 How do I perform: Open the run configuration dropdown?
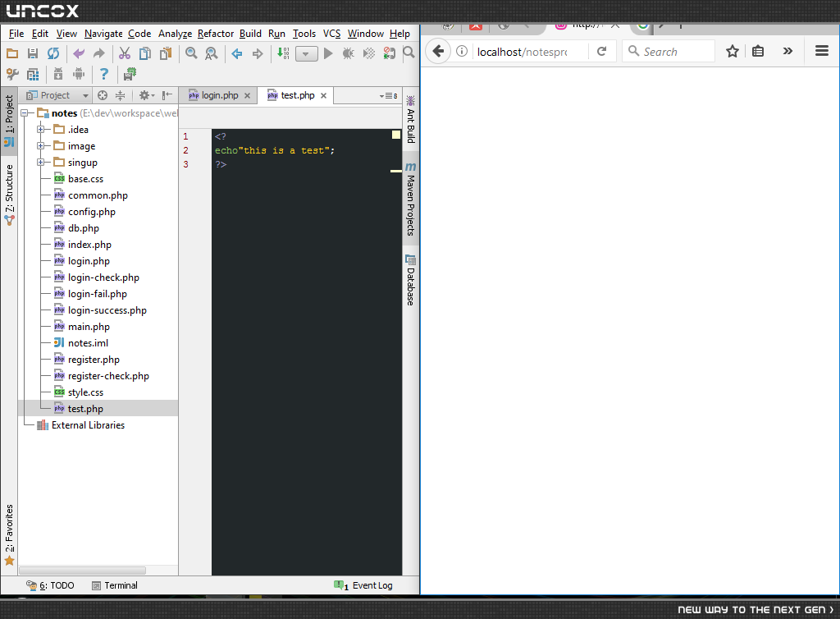pos(307,53)
